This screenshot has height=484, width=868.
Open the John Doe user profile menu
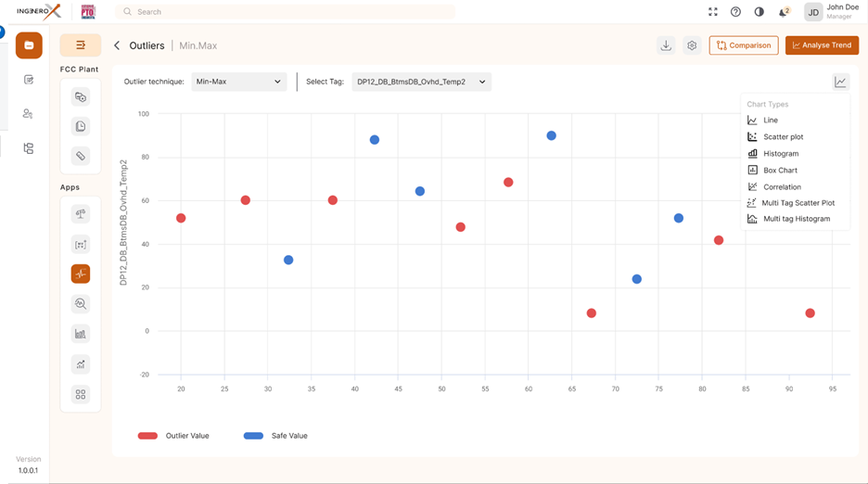pyautogui.click(x=831, y=12)
